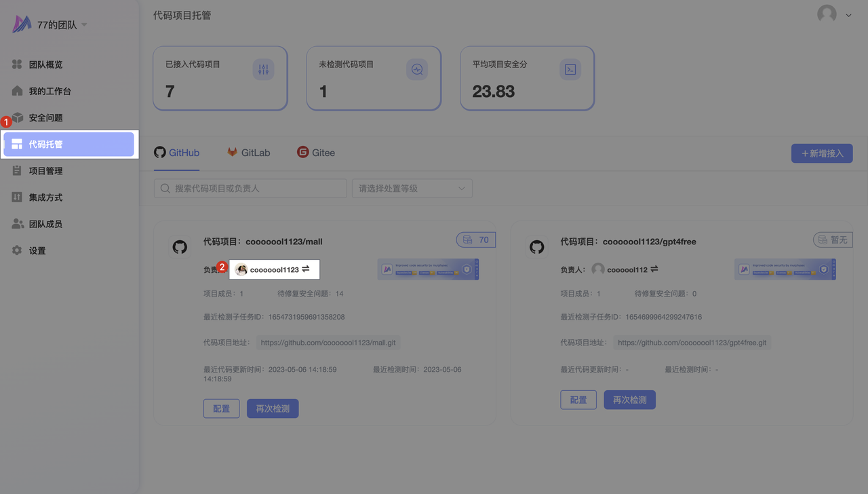
Task: Open the 请选择处置等级 dropdown
Action: click(x=412, y=189)
